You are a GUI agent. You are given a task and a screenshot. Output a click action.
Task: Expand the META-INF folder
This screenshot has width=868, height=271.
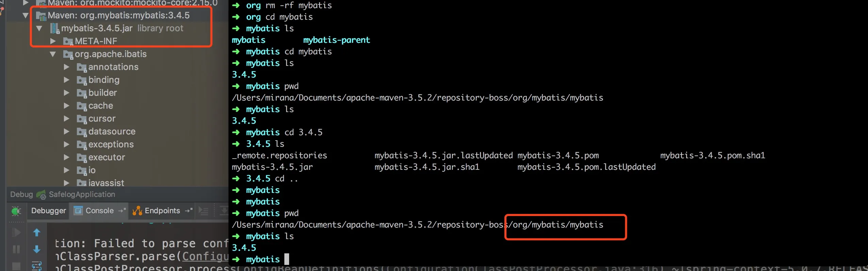click(x=53, y=41)
